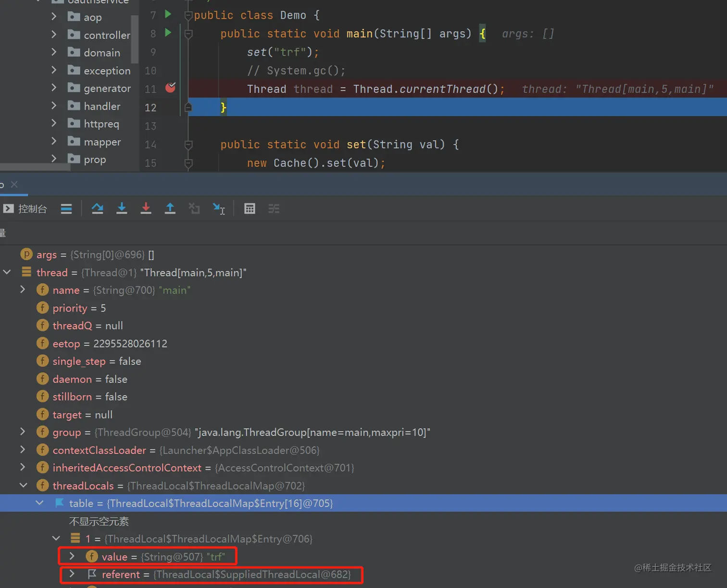Click the fold marker on line 8
This screenshot has width=727, height=588.
(188, 34)
